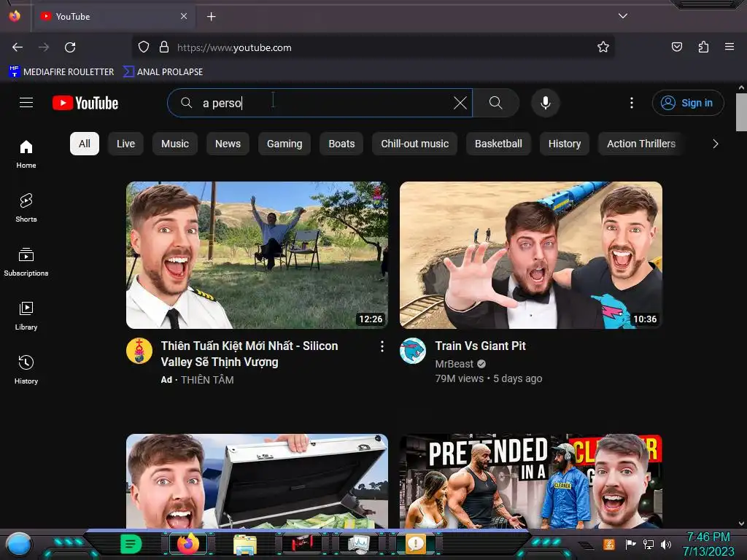This screenshot has height=560, width=747.
Task: Open the Pocket save icon
Action: click(x=676, y=47)
